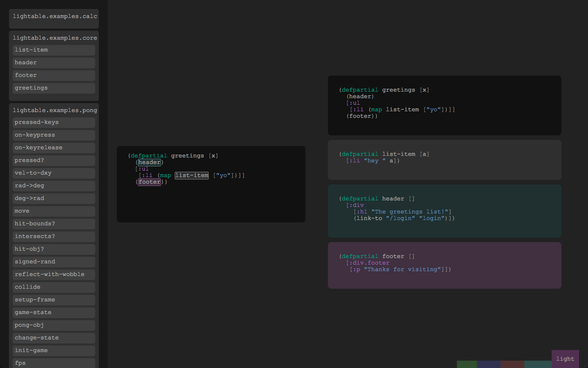The height and width of the screenshot is (368, 588).
Task: Expand the lightable.examples.calc namespace
Action: pyautogui.click(x=55, y=16)
